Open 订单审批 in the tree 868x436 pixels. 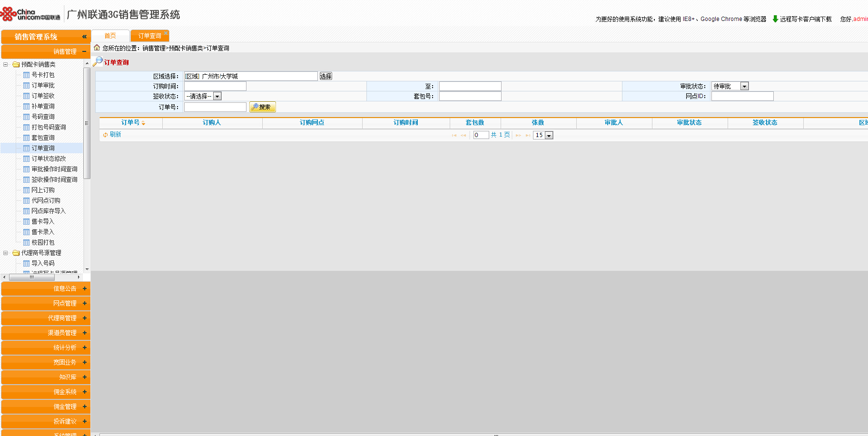pos(43,85)
